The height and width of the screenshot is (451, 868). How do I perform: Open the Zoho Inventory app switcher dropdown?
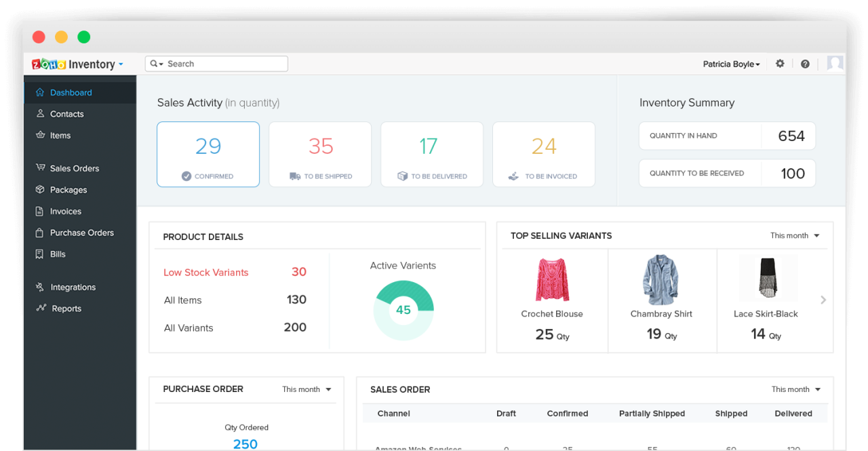[119, 64]
